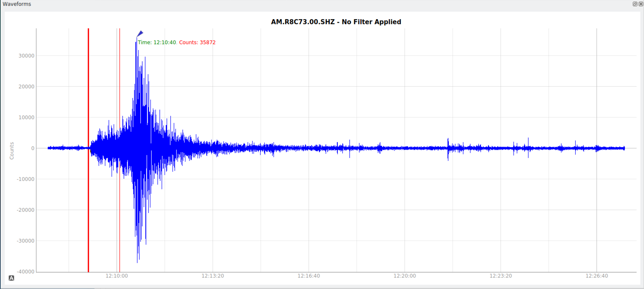
Task: Click the 12:26:40 time axis tick label
Action: (597, 276)
